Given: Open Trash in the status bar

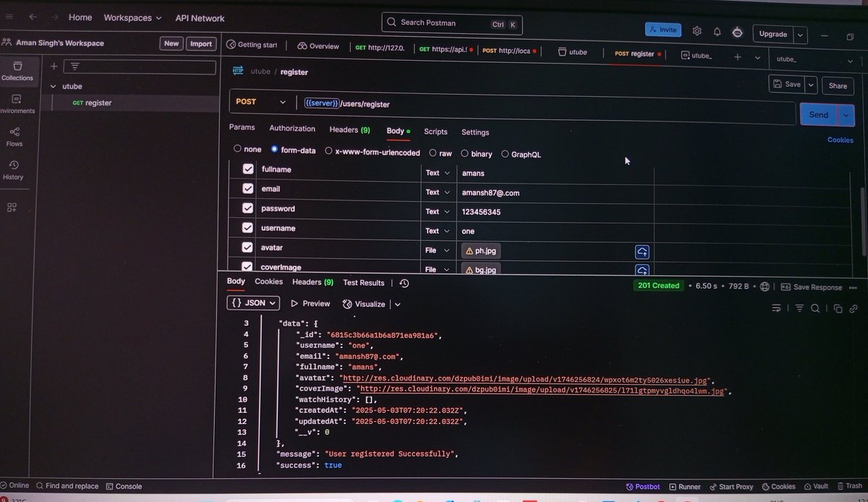Looking at the screenshot, I should click(x=848, y=487).
